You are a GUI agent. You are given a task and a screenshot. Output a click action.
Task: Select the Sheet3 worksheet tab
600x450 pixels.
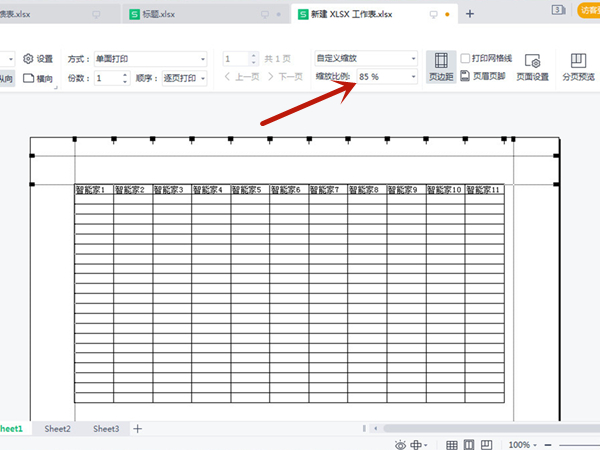tap(106, 429)
